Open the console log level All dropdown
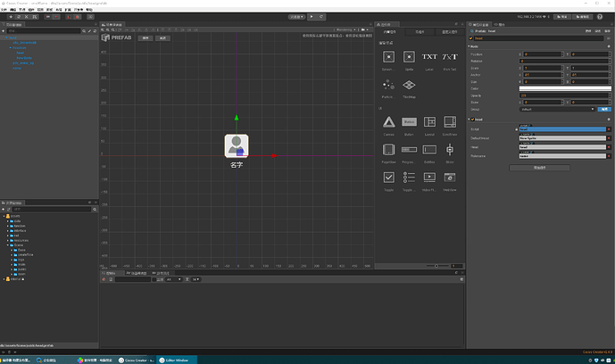Image resolution: width=615 pixels, height=364 pixels. coord(174,279)
